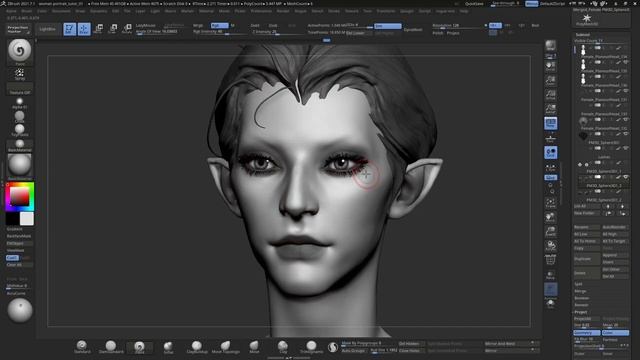Collapse the Subtool palette header
640x360 pixels.
[x=582, y=35]
